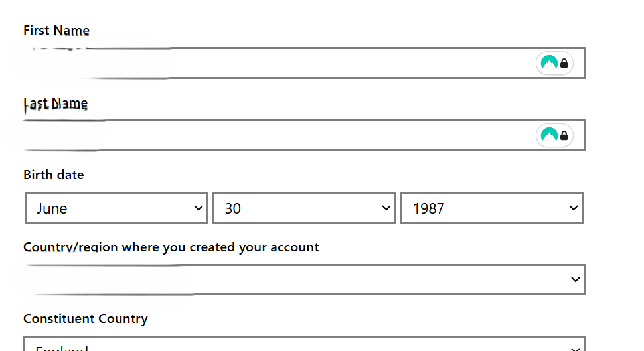Click the Constituent Country label
The height and width of the screenshot is (351, 644).
pos(86,319)
